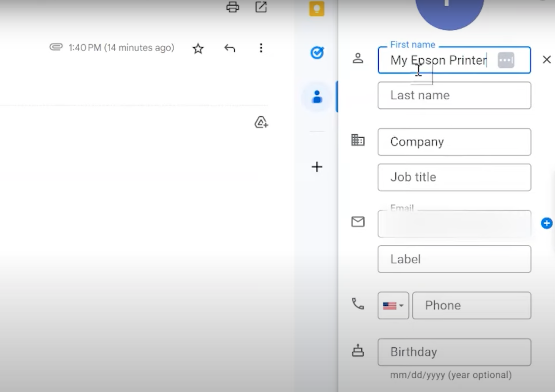Click the Phone number field
This screenshot has height=392, width=555.
[x=472, y=306]
